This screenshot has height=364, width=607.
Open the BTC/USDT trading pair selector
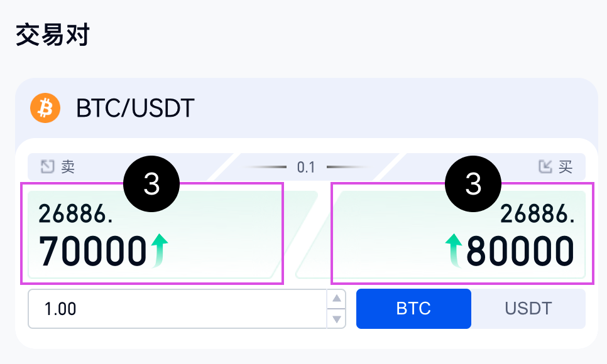pos(135,109)
